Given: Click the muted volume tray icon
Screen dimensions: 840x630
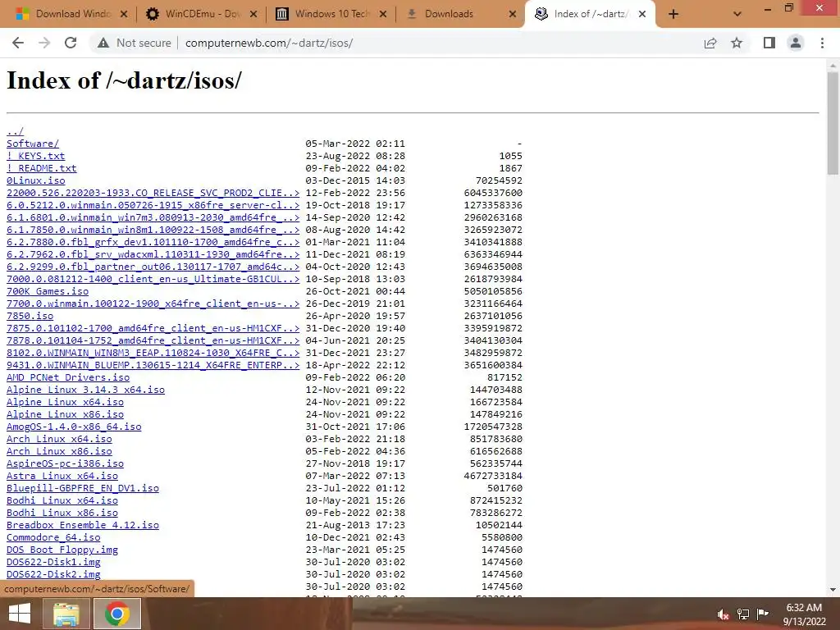Looking at the screenshot, I should tap(724, 614).
